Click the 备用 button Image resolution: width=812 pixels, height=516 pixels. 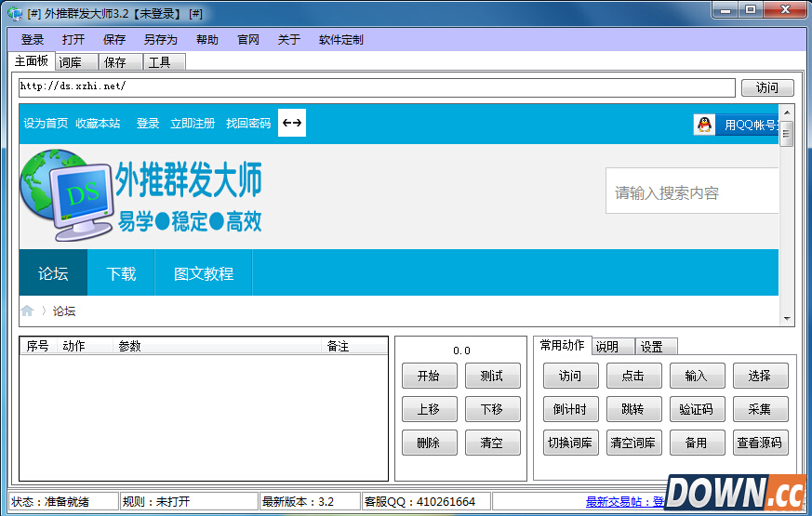[x=697, y=443]
